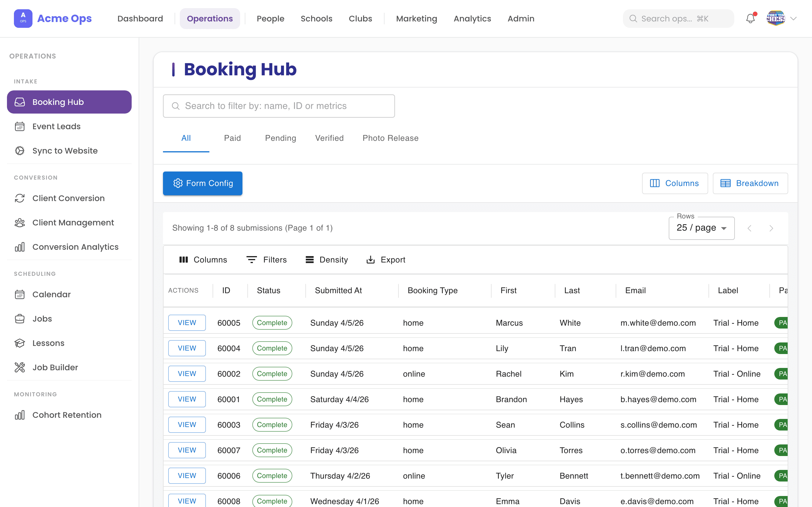Viewport: 812px width, 507px height.
Task: Click the Form Config button
Action: coord(202,183)
